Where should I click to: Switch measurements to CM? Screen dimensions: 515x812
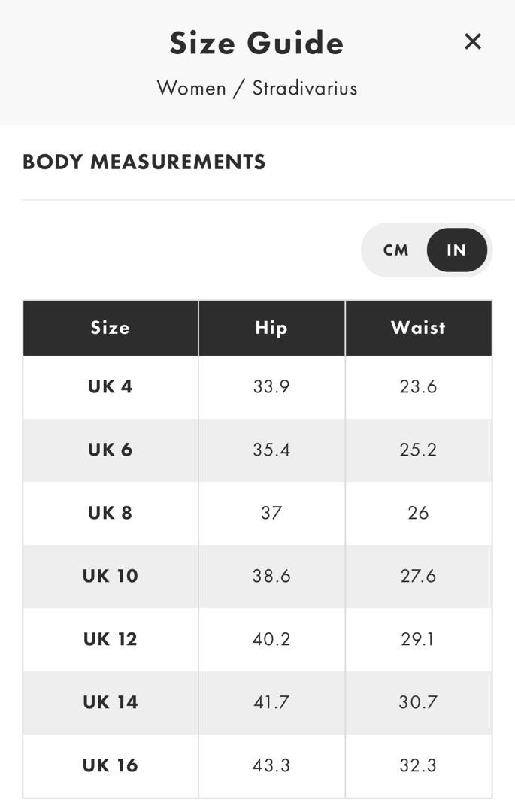(x=396, y=250)
